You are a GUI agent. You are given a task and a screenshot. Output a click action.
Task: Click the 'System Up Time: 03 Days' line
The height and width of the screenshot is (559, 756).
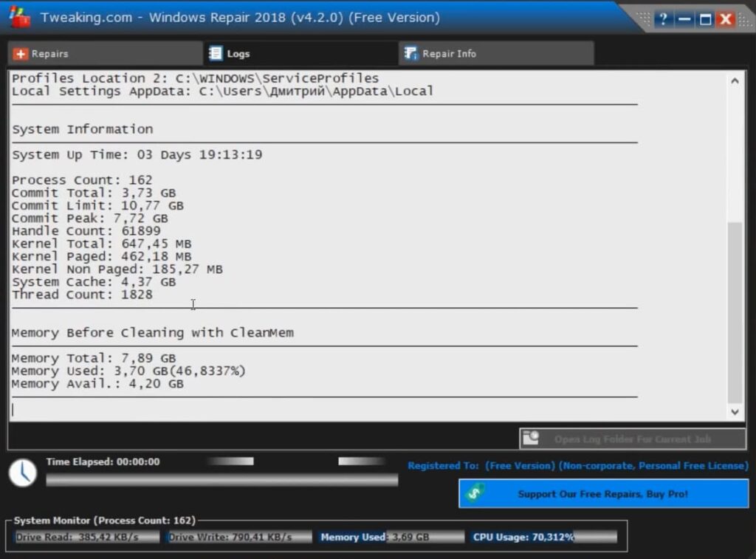coord(137,155)
